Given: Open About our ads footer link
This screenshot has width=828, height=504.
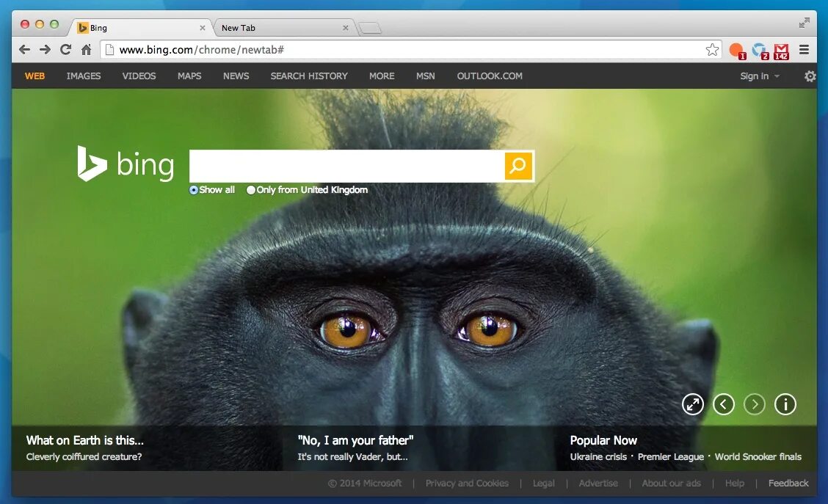Looking at the screenshot, I should pyautogui.click(x=671, y=483).
